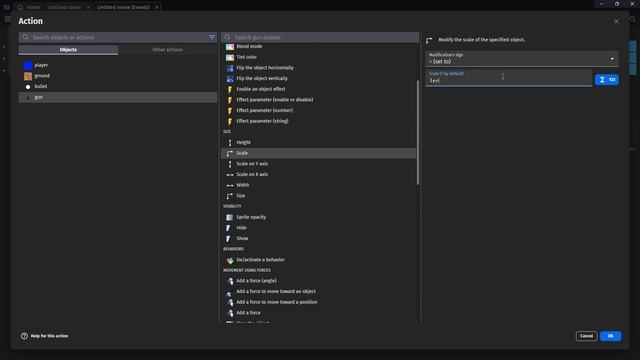
Task: Select Add a force (angle)
Action: [x=319, y=281]
